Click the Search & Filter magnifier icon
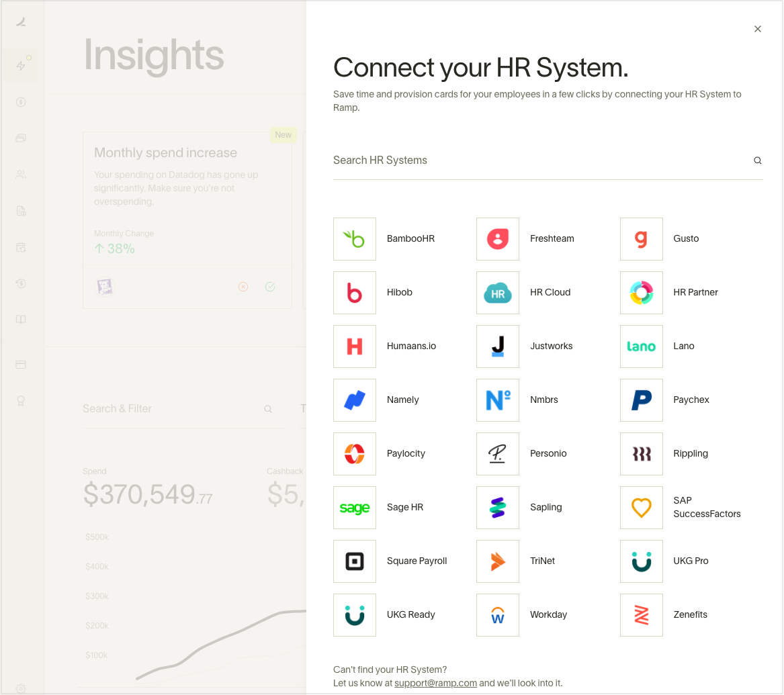 [x=268, y=409]
